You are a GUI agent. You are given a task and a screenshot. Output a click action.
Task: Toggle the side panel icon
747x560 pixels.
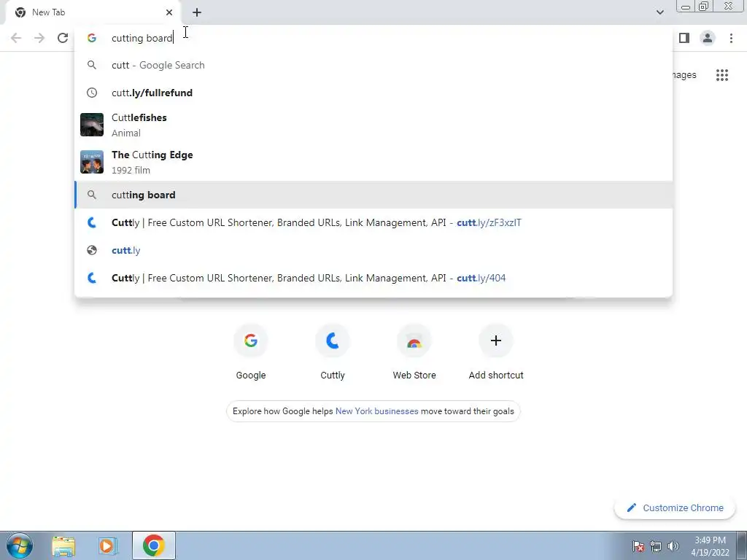[684, 38]
